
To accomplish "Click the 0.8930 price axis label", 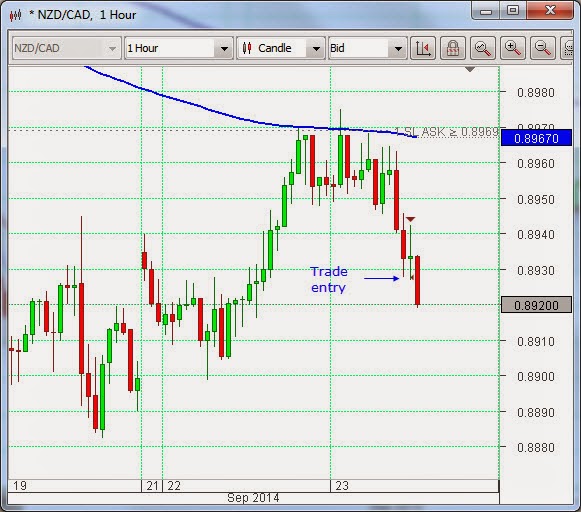I will (536, 270).
